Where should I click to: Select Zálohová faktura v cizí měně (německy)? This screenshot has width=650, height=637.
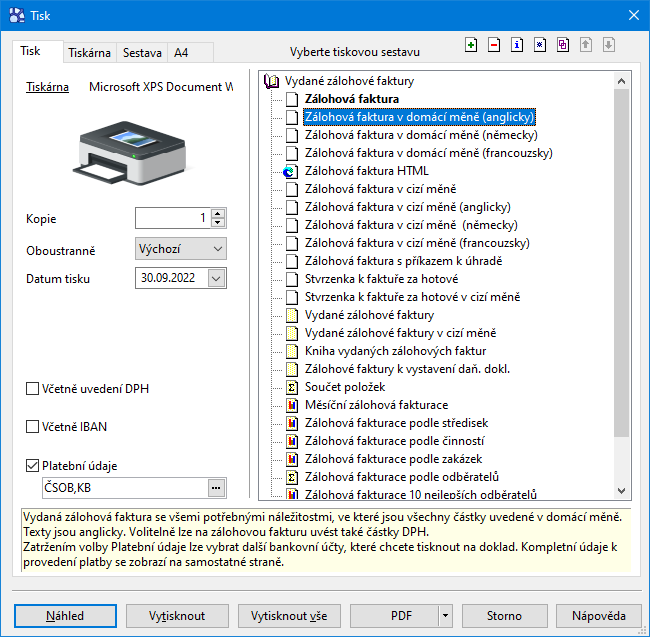411,225
